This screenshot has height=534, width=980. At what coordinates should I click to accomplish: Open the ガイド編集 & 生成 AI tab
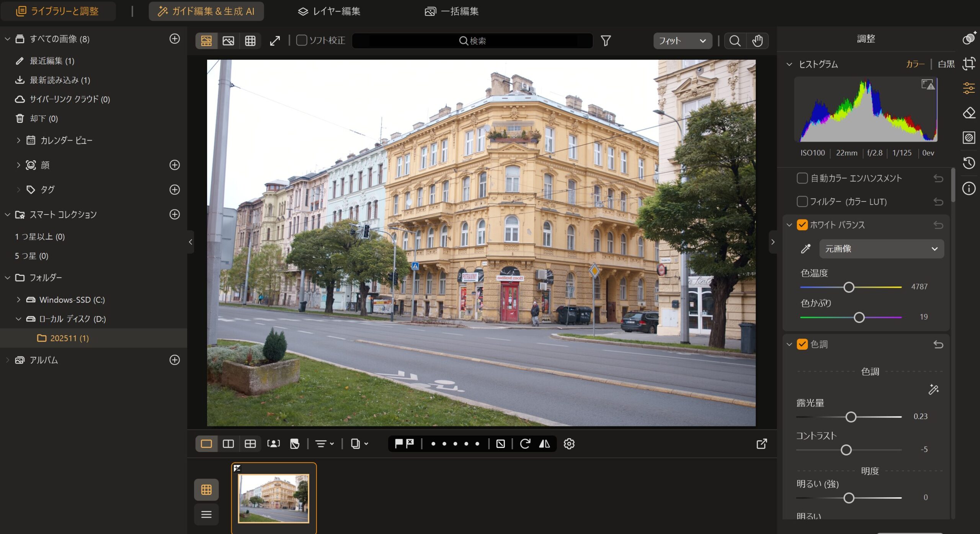206,11
